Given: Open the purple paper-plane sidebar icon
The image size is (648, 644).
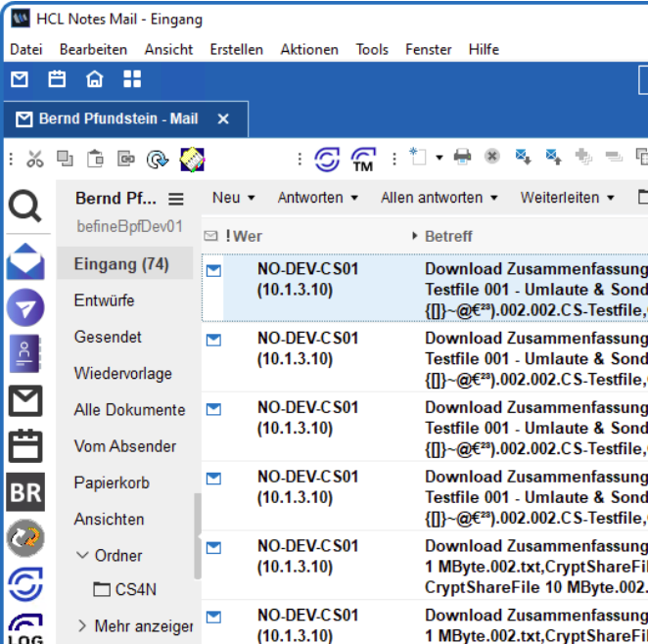Looking at the screenshot, I should [x=25, y=307].
